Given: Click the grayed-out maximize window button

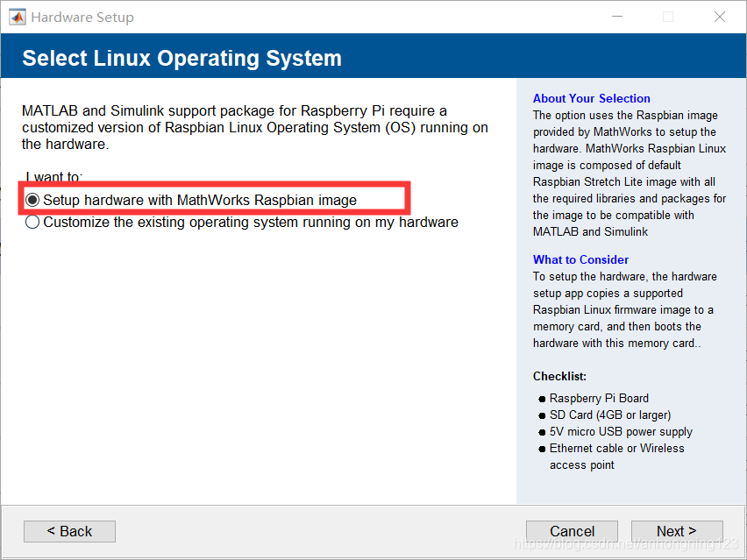Looking at the screenshot, I should coord(668,17).
